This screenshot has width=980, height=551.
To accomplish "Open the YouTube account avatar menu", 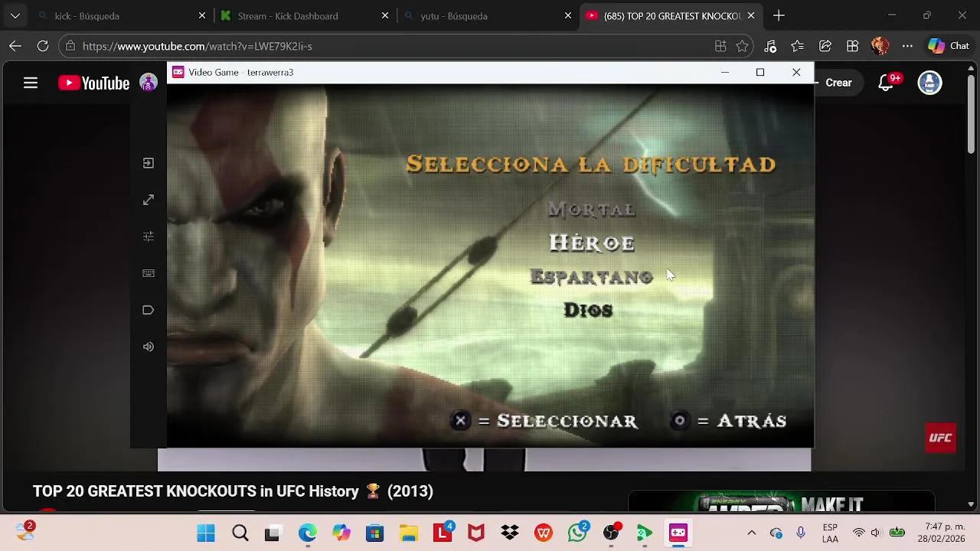I will coord(929,83).
